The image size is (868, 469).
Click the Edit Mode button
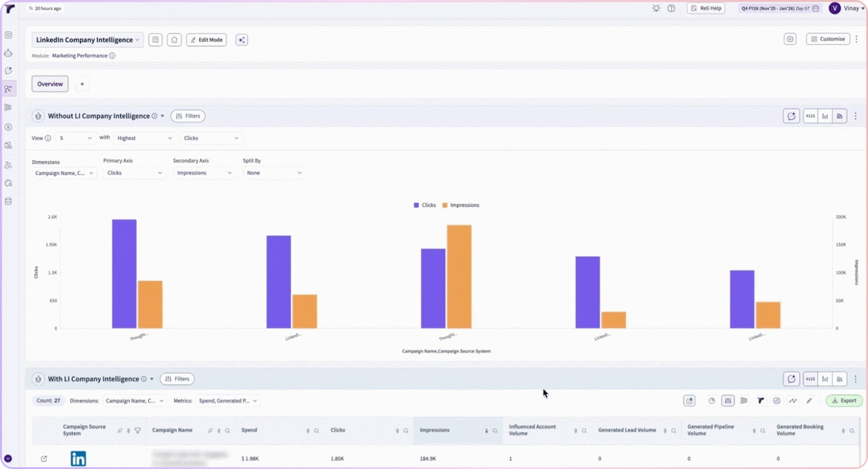pos(206,40)
